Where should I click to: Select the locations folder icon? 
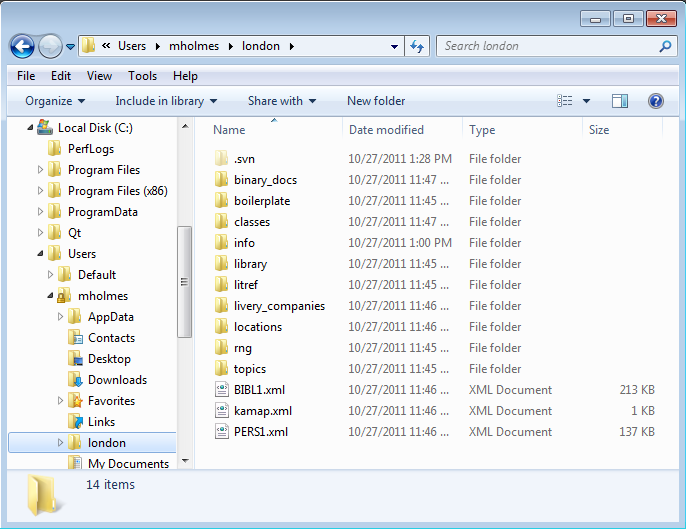pyautogui.click(x=221, y=326)
